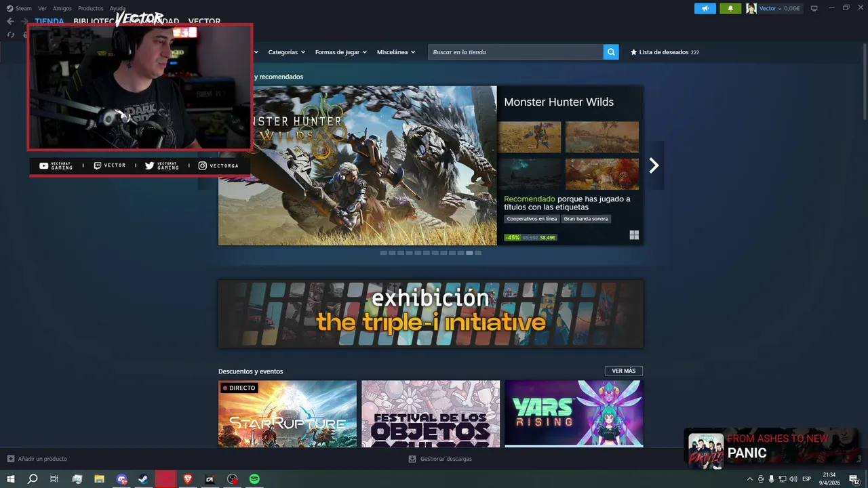Viewport: 868px width, 488px height.
Task: Select the Cooperativos en línea tag
Action: 532,219
